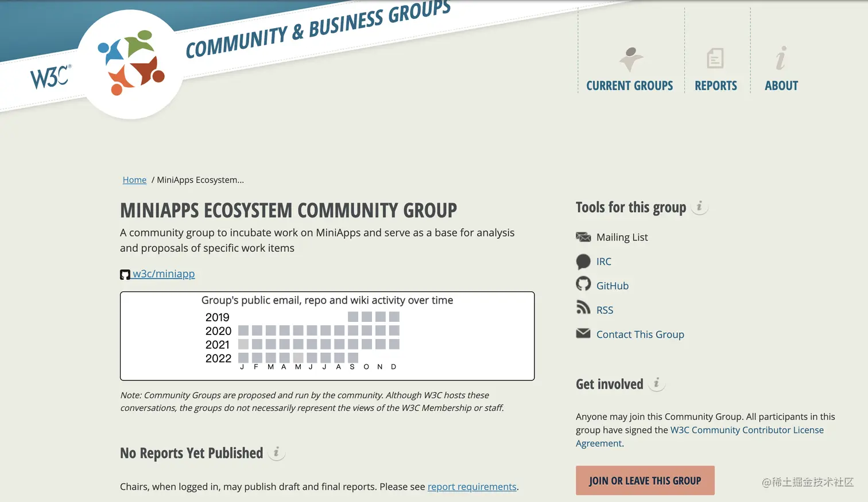The width and height of the screenshot is (868, 502).
Task: Click the colorful Community Groups logo
Action: pyautogui.click(x=131, y=63)
